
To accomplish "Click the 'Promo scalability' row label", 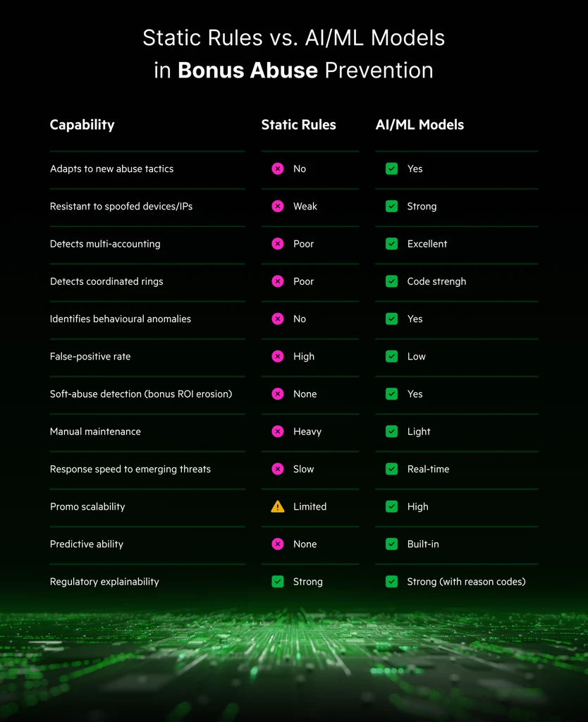I will point(87,506).
